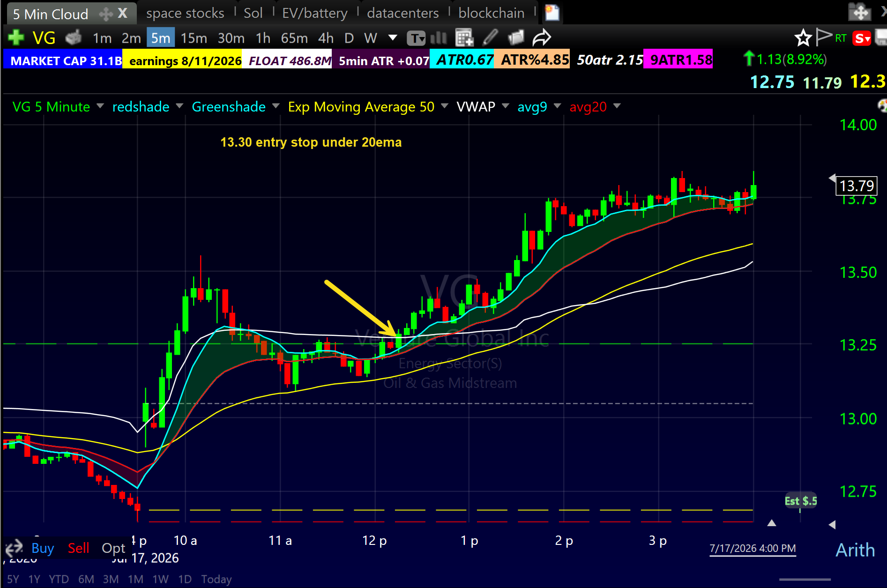Click the move icon on 5 Min Cloud tab

[x=106, y=14]
